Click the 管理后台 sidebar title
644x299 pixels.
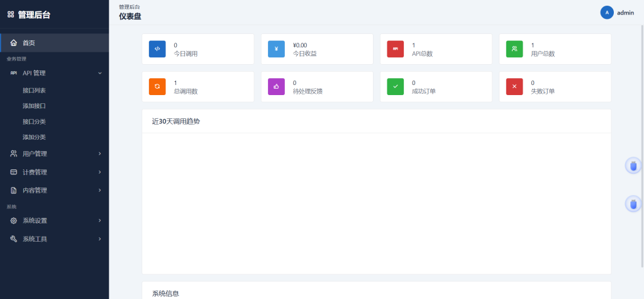35,15
